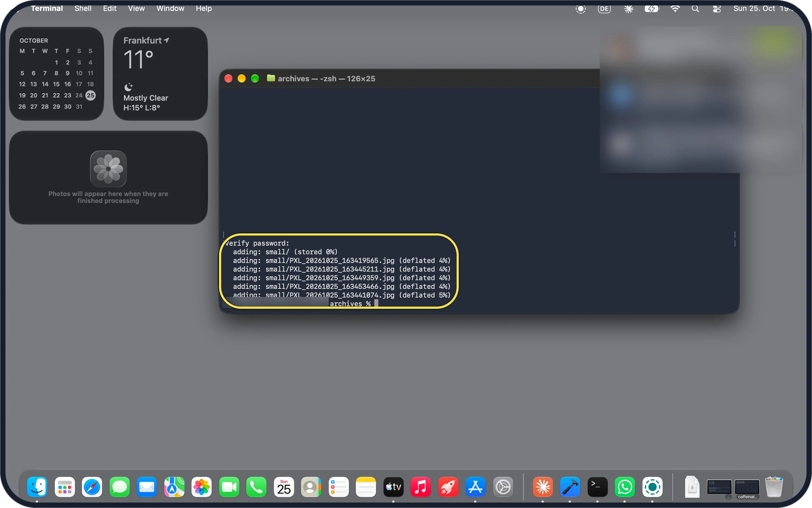Screen dimensions: 812x508
Task: Open Xcode hammer icon in Dock
Action: pos(570,487)
